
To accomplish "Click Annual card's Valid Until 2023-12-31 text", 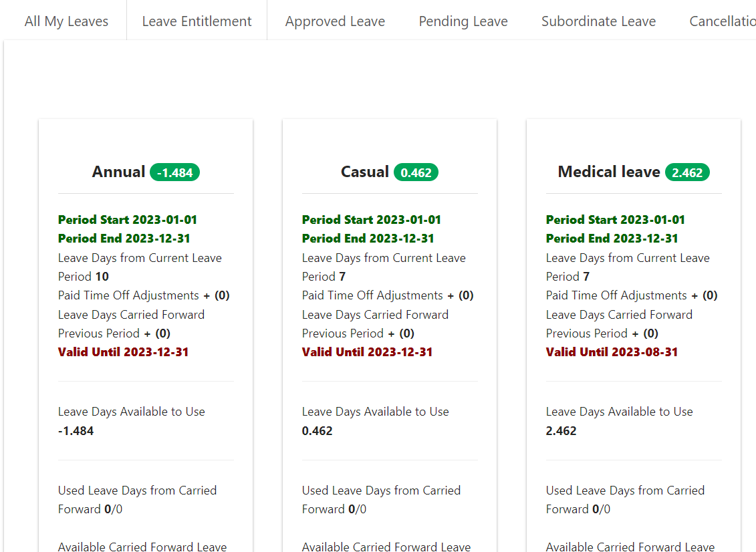I will pos(123,352).
